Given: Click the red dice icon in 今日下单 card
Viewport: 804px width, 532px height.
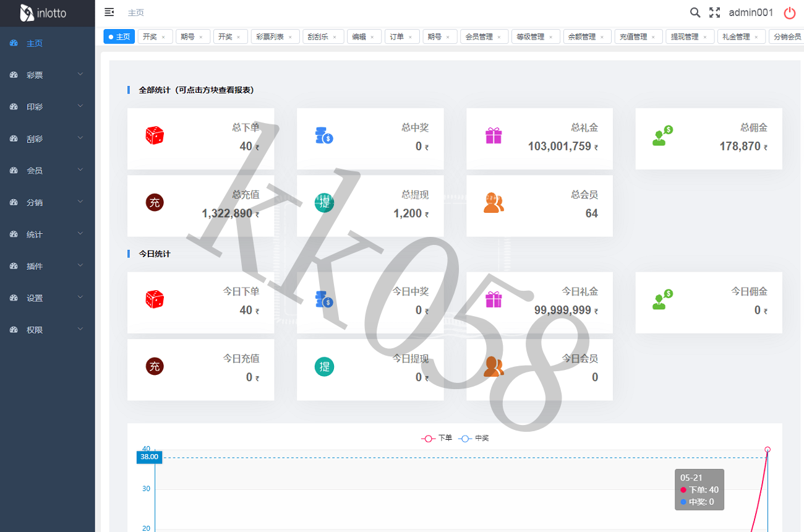Looking at the screenshot, I should pyautogui.click(x=155, y=299).
